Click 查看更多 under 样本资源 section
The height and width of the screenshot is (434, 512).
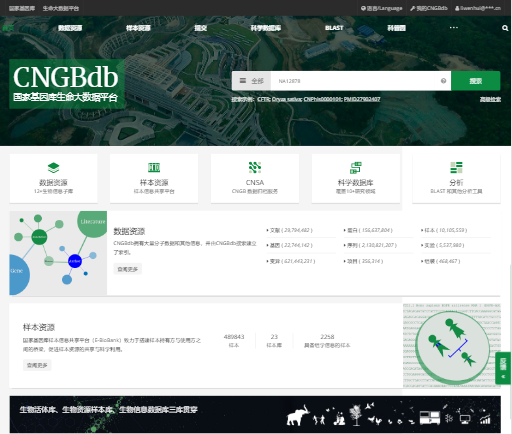(x=37, y=365)
